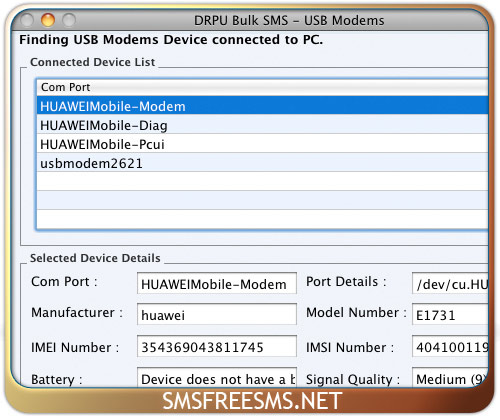The image size is (500, 420).
Task: Click the gray zoom window button
Action: pos(69,20)
